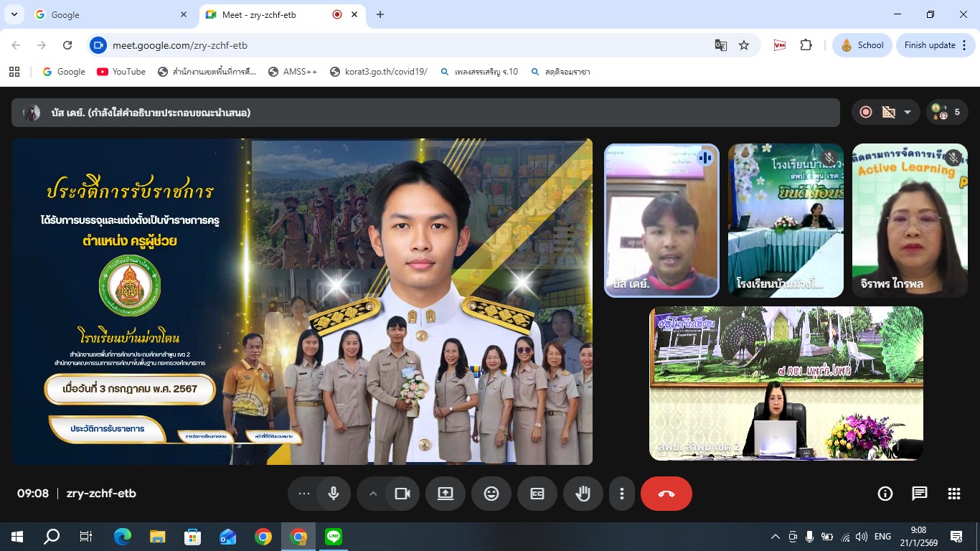The width and height of the screenshot is (980, 551).
Task: Click the red Leave call button
Action: 666,494
